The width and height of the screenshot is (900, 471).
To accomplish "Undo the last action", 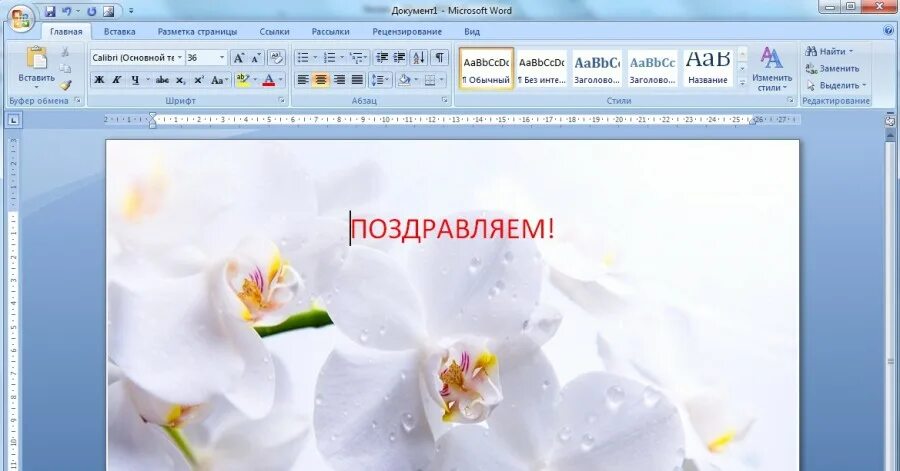I will tap(67, 11).
